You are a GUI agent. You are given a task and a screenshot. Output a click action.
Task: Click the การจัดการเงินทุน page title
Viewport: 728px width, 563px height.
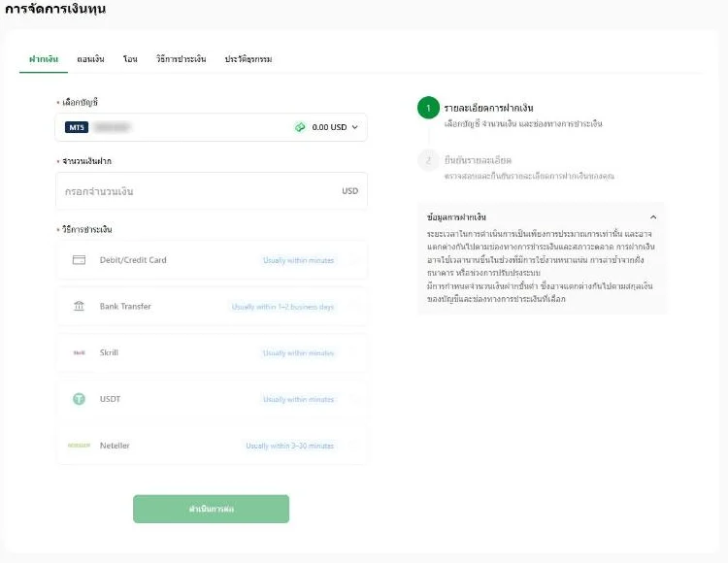pos(55,9)
